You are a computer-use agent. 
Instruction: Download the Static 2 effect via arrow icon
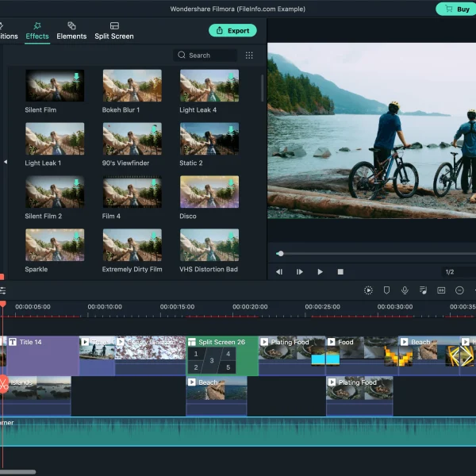click(x=231, y=130)
